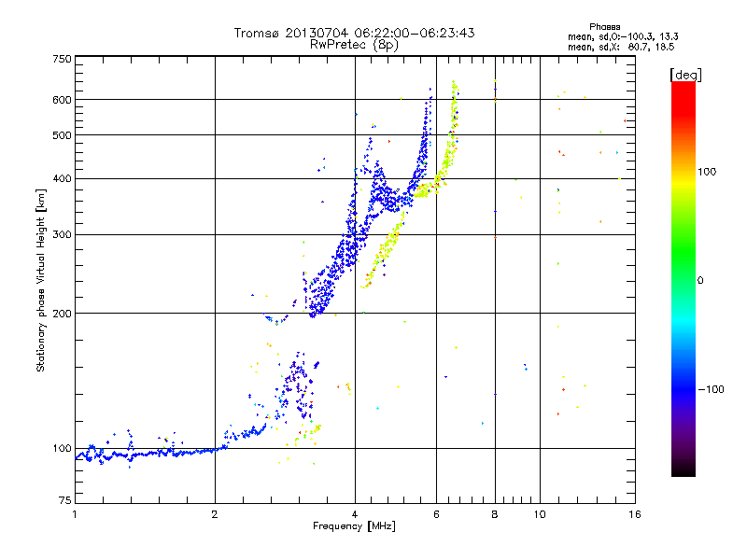Image resolution: width=747 pixels, height=560 pixels.
Task: Click the x-axis tick label '6'
Action: click(436, 514)
